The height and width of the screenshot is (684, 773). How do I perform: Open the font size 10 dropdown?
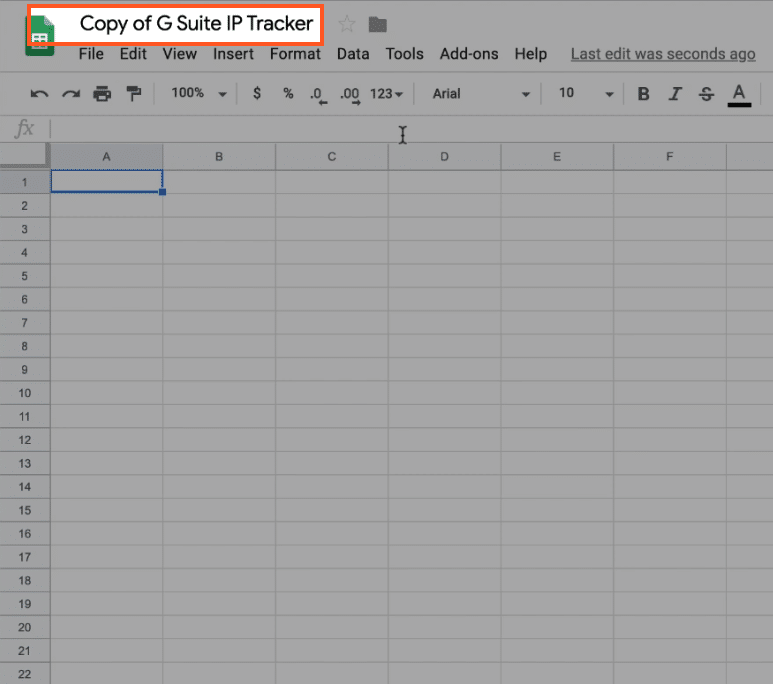586,93
